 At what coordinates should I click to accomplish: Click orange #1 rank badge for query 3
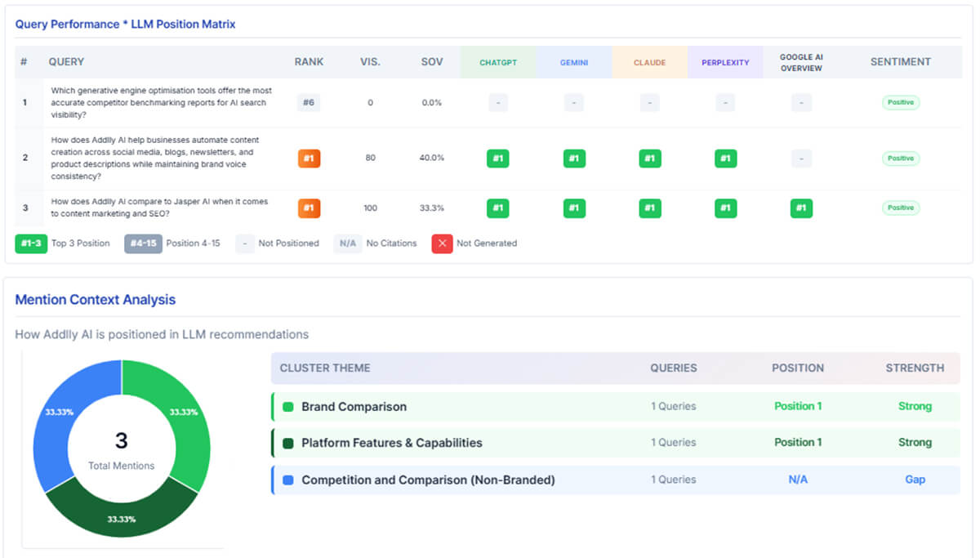pyautogui.click(x=309, y=208)
